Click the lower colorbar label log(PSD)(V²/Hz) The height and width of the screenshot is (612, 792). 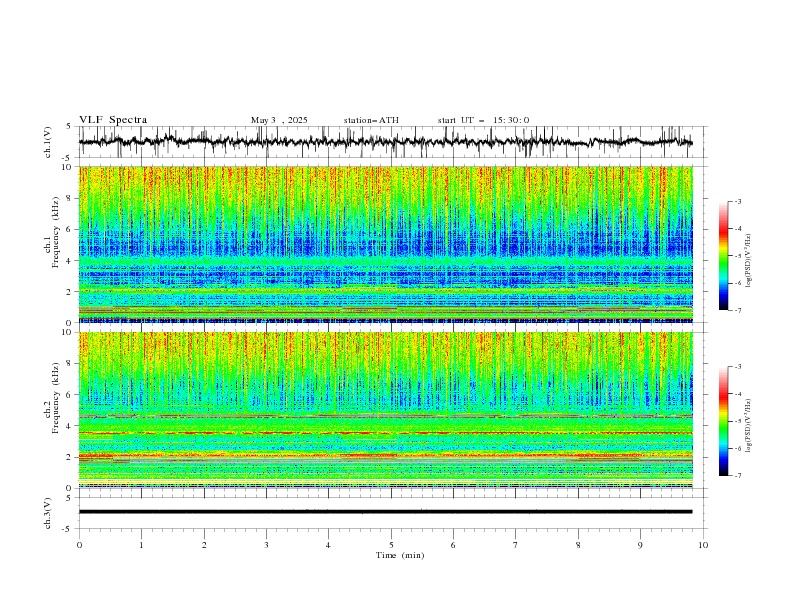click(749, 426)
